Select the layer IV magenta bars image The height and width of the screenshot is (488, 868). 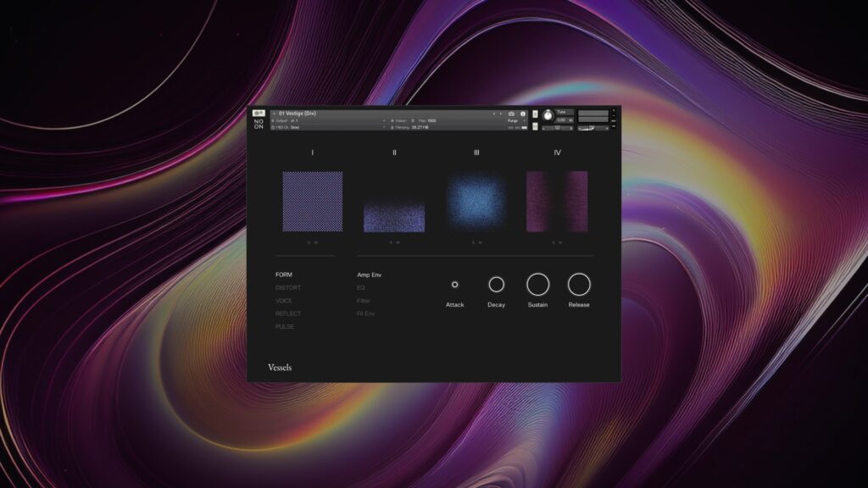click(x=557, y=202)
